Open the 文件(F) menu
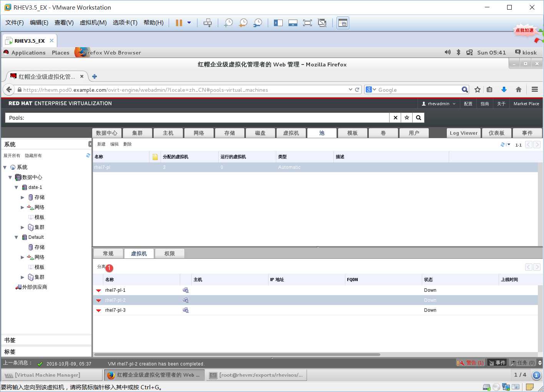Viewport: 544px width, 392px height. coord(15,23)
